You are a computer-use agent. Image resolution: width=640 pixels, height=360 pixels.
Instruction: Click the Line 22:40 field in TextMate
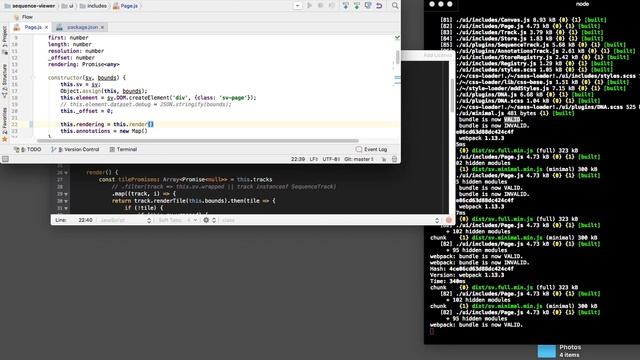[85, 220]
